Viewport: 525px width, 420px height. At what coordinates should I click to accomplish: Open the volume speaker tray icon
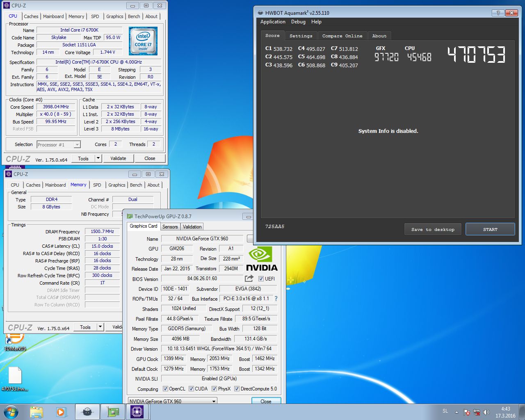pyautogui.click(x=486, y=412)
